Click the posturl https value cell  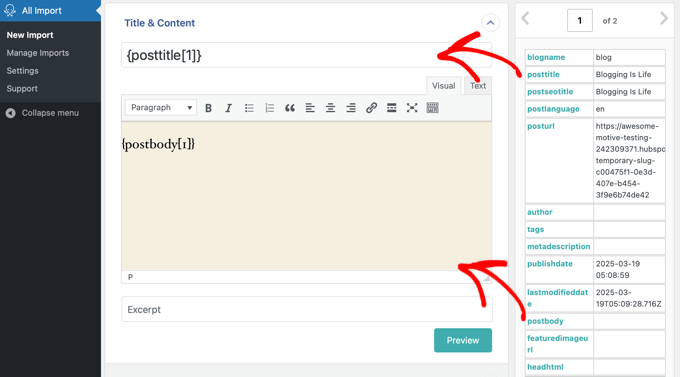click(629, 161)
